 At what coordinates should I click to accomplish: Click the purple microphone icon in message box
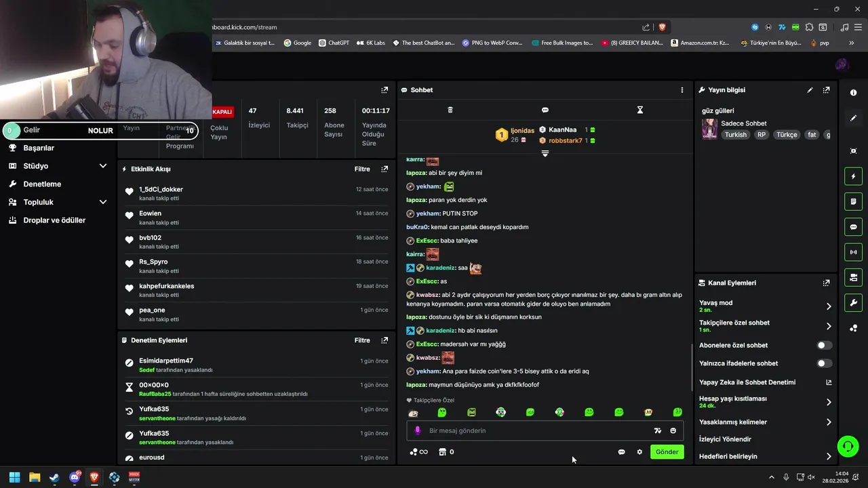point(418,430)
